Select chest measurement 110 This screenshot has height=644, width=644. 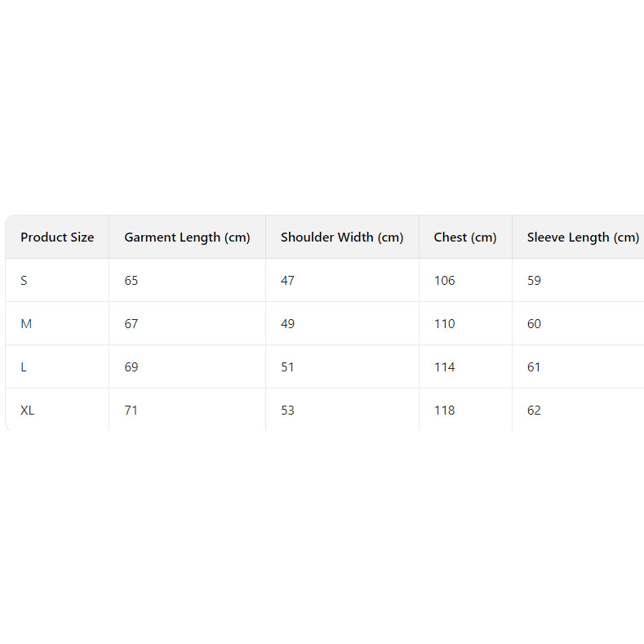click(445, 324)
